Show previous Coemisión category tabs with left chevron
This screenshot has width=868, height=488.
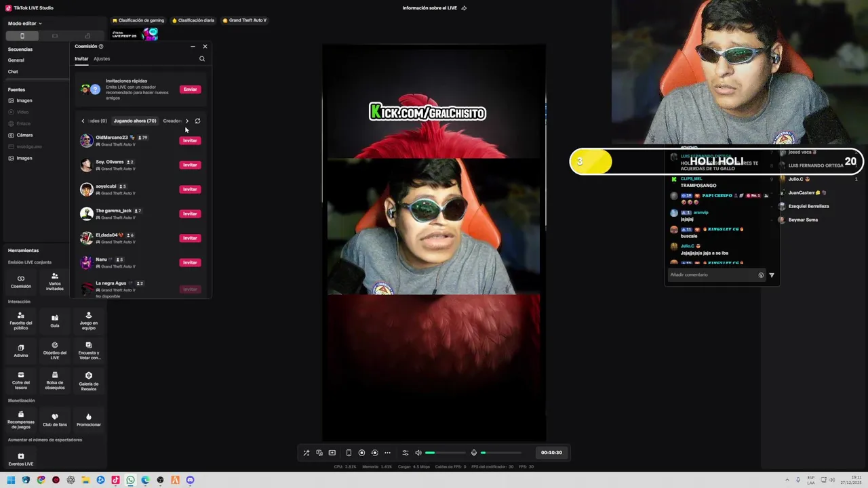pos(83,121)
